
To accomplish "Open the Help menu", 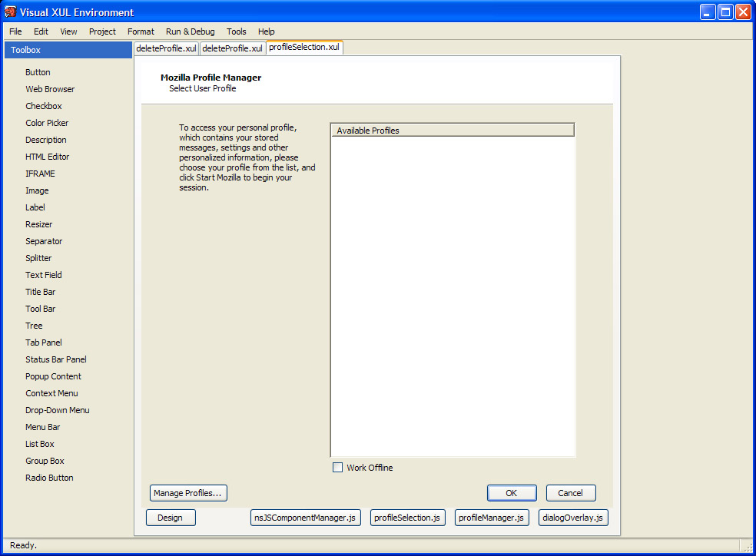I will tap(266, 31).
